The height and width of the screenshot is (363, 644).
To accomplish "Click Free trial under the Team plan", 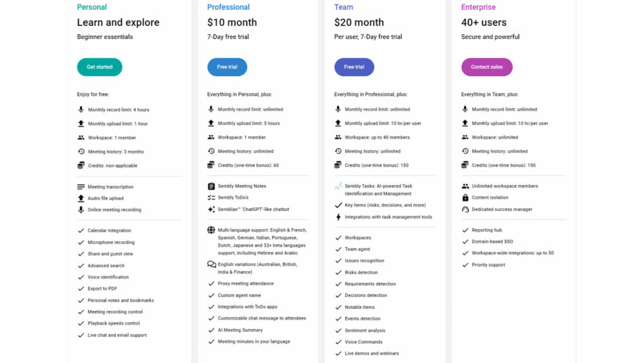I will pos(354,67).
